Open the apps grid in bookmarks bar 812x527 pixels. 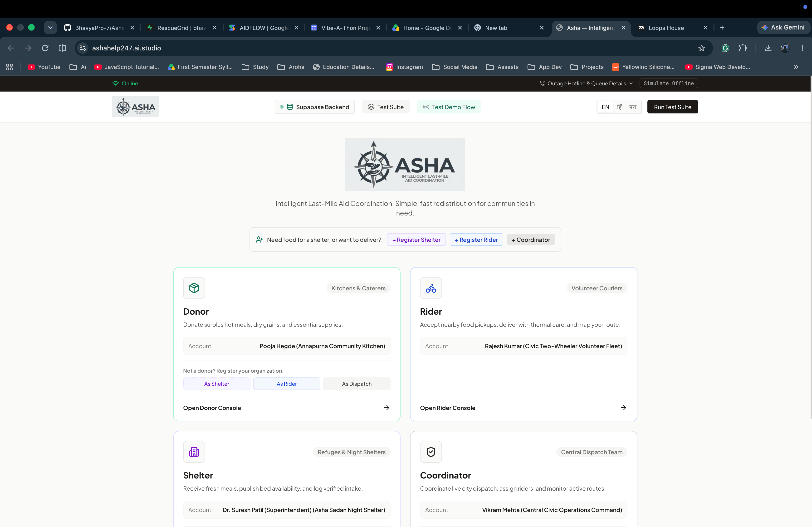(10, 67)
